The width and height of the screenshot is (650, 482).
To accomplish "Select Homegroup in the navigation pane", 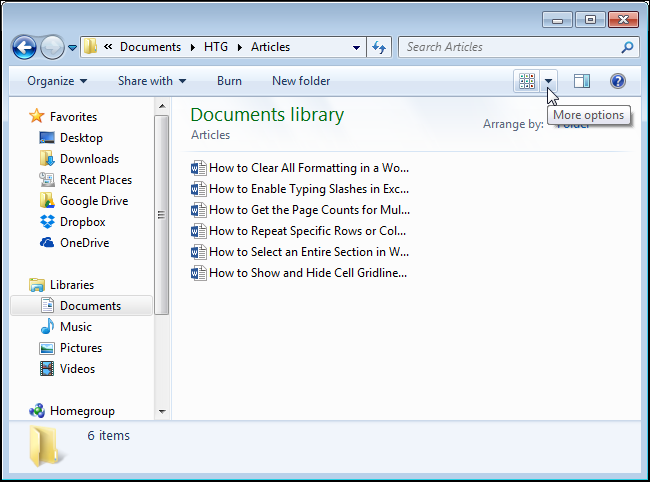I will [x=82, y=411].
